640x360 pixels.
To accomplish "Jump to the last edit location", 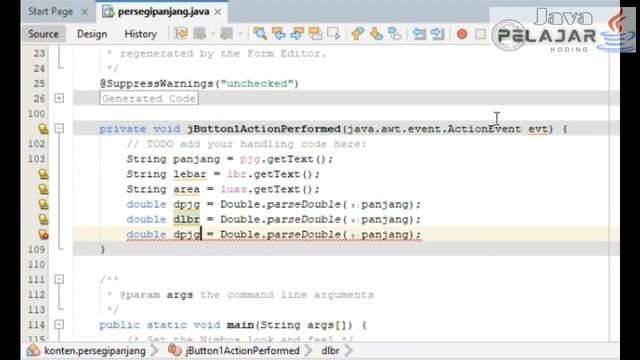I will 181,33.
